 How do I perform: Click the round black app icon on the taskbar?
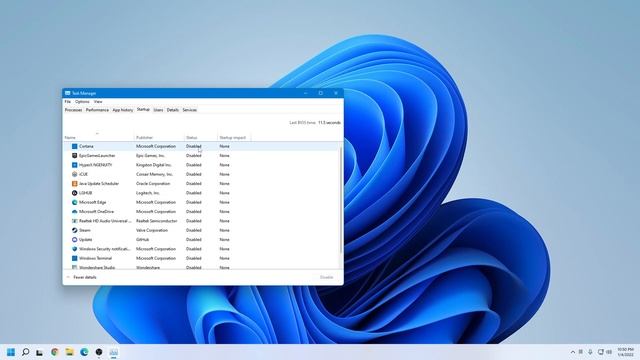(99, 352)
